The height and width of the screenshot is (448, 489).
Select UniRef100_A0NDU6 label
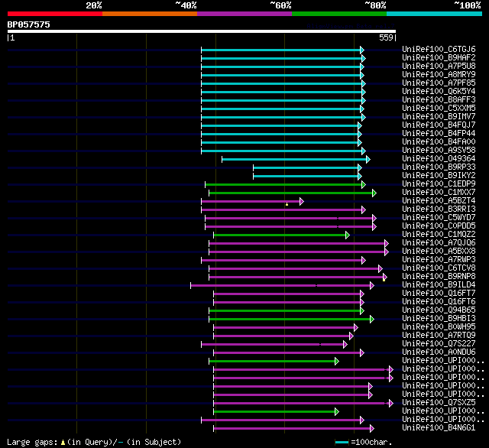[x=439, y=352]
